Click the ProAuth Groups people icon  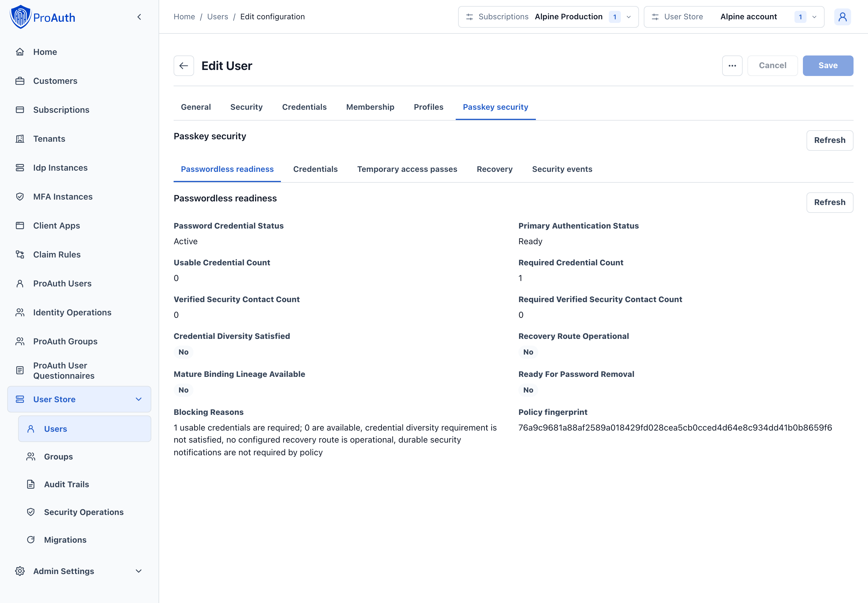pyautogui.click(x=20, y=342)
